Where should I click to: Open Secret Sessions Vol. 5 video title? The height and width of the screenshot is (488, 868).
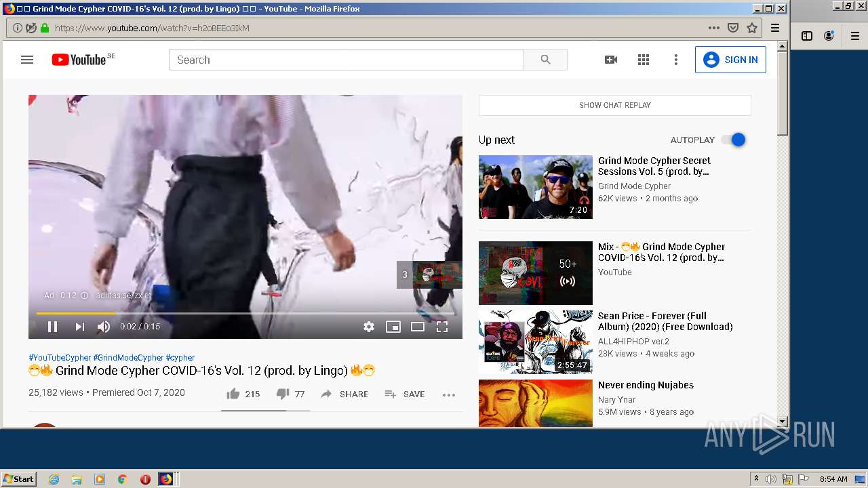point(654,166)
